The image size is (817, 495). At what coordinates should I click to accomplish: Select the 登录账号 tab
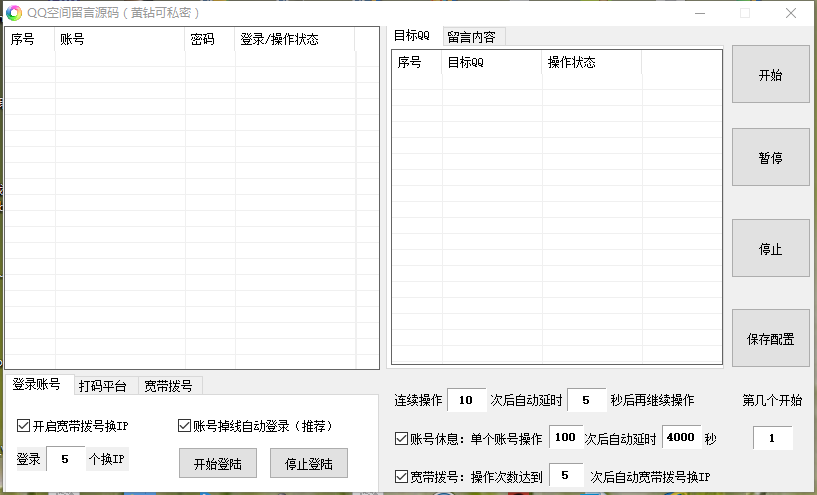point(40,385)
